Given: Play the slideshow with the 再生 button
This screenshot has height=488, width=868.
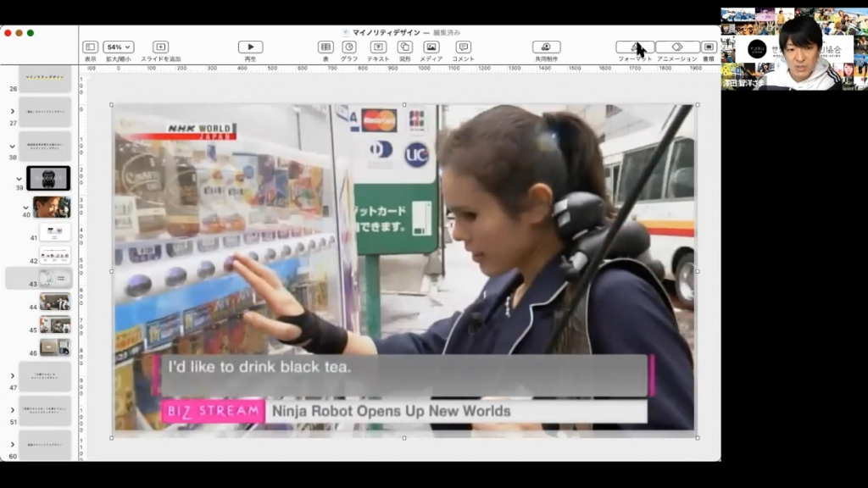Looking at the screenshot, I should tap(250, 47).
